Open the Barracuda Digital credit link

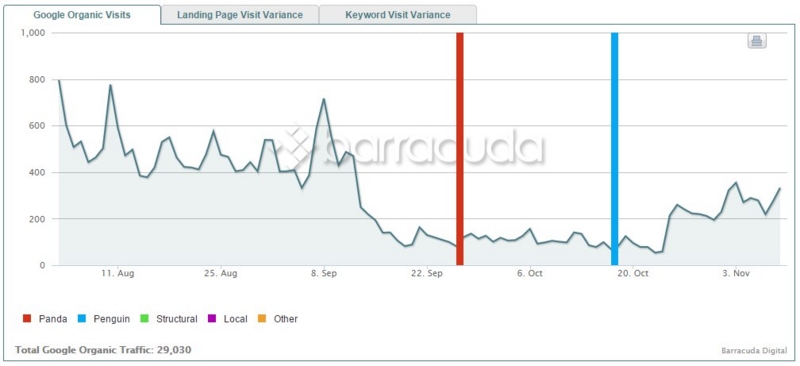[754, 351]
